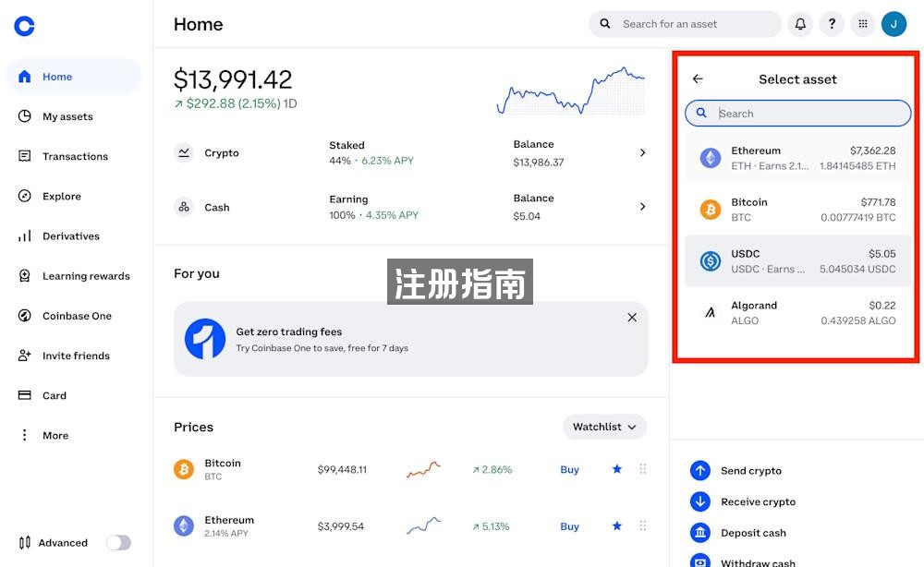This screenshot has width=924, height=567.
Task: Open the Explore section
Action: 61,196
